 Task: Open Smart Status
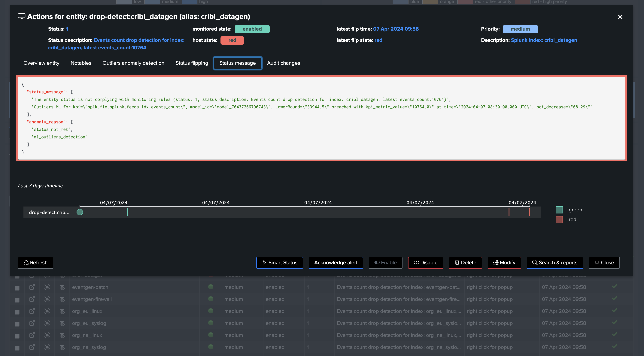click(280, 263)
